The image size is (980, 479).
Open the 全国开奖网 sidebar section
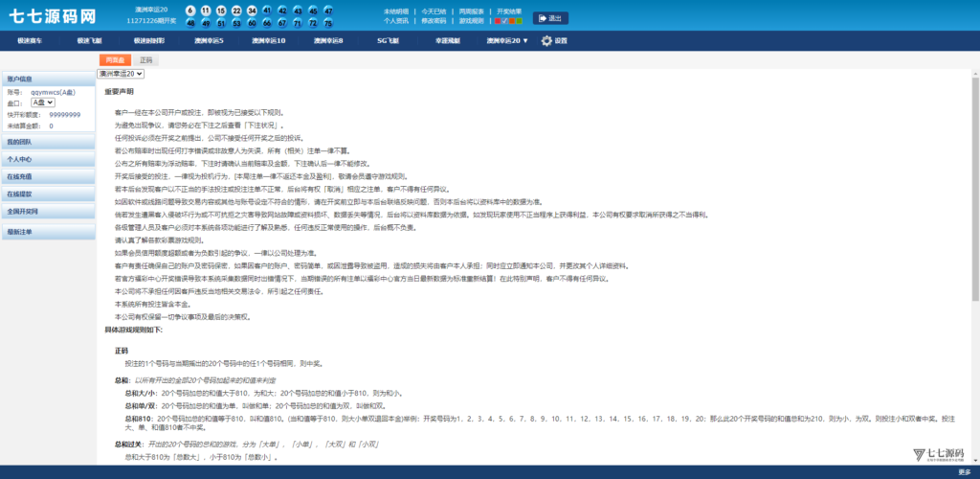click(48, 212)
